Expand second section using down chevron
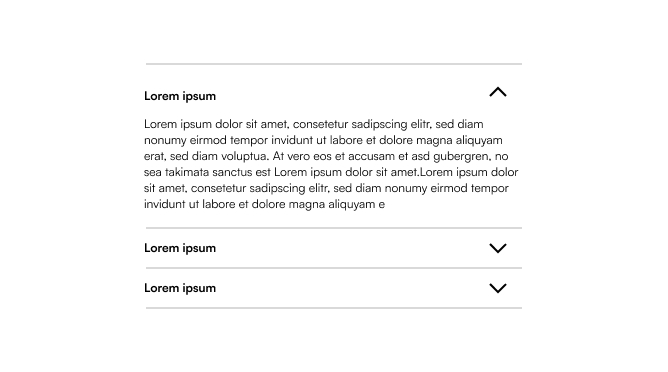668x372 pixels. tap(498, 248)
